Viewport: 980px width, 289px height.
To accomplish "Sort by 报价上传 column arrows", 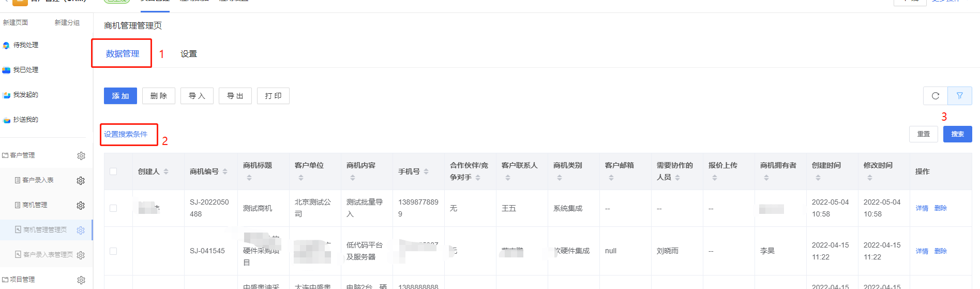I will point(715,178).
